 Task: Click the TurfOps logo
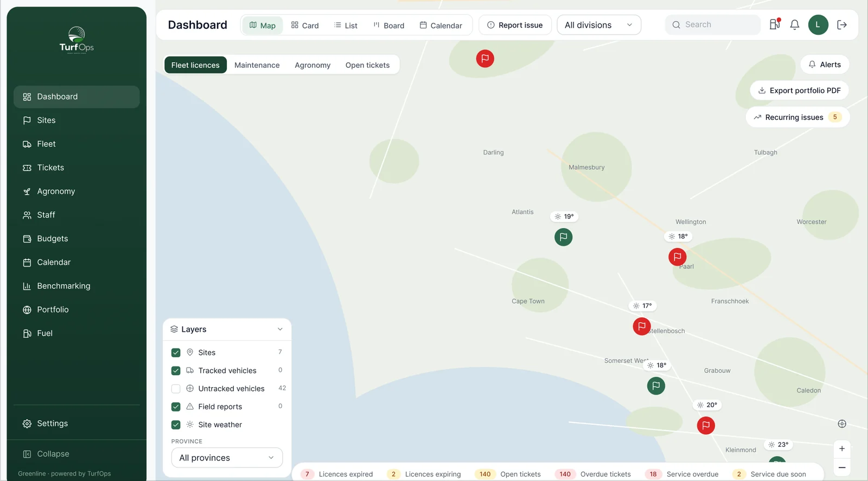76,40
